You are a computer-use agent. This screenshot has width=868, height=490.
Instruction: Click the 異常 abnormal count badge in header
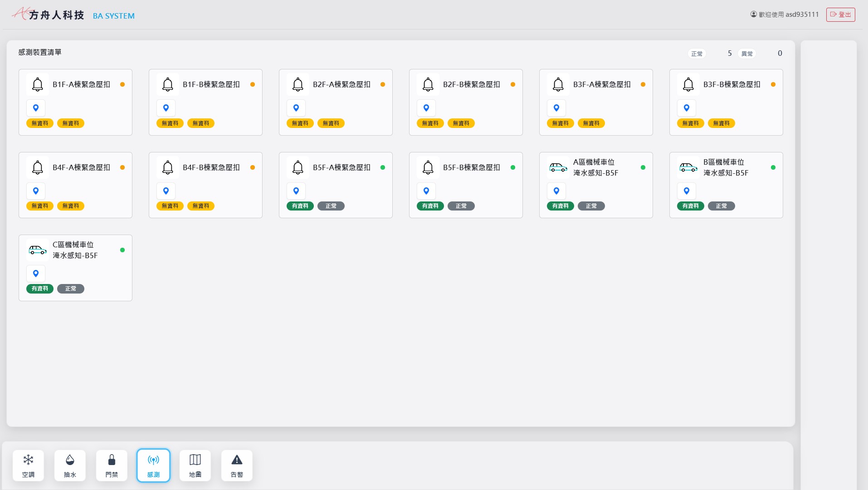click(x=747, y=54)
